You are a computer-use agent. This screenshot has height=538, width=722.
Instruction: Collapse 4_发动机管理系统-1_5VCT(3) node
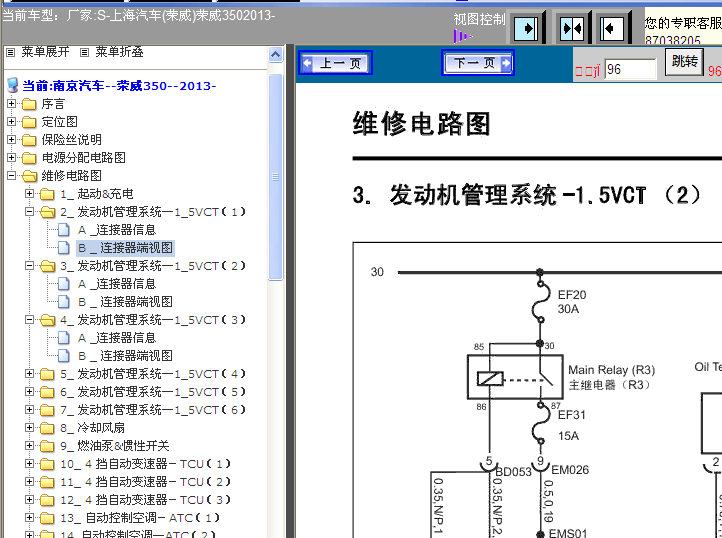click(29, 320)
